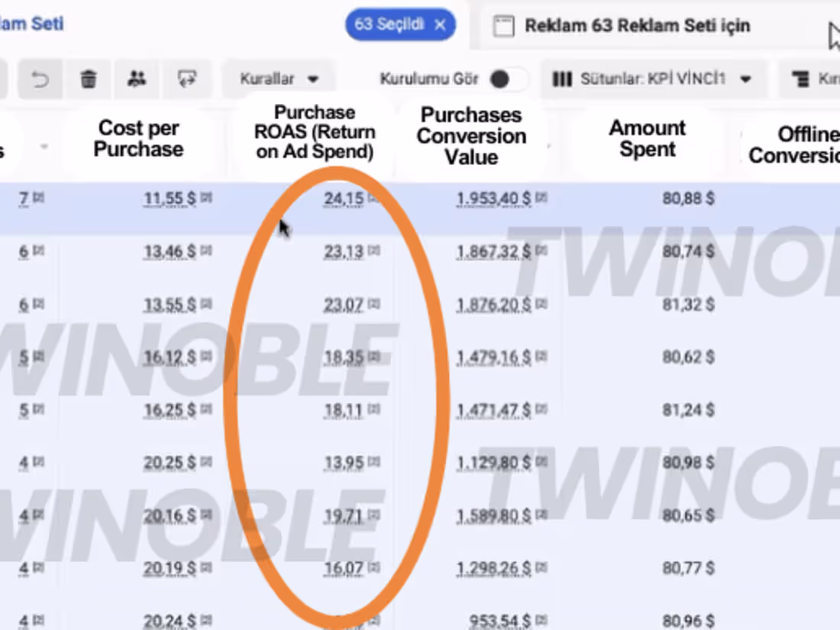Image resolution: width=840 pixels, height=630 pixels.
Task: Toggle the Kurulumu Gör switch
Action: pos(506,79)
